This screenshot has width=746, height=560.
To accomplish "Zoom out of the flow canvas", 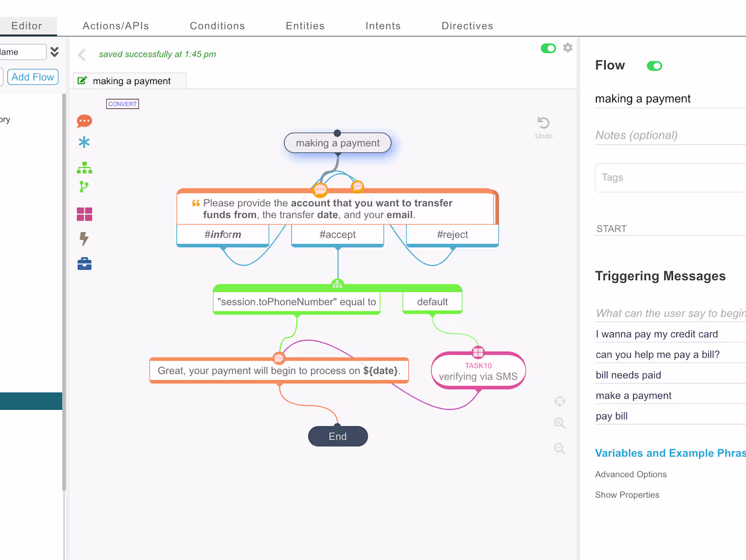I will click(559, 449).
